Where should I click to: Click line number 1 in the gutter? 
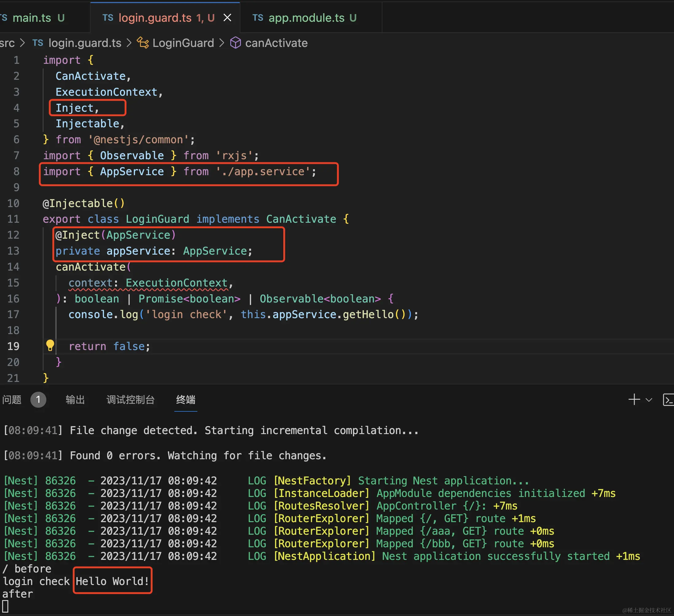pos(16,60)
